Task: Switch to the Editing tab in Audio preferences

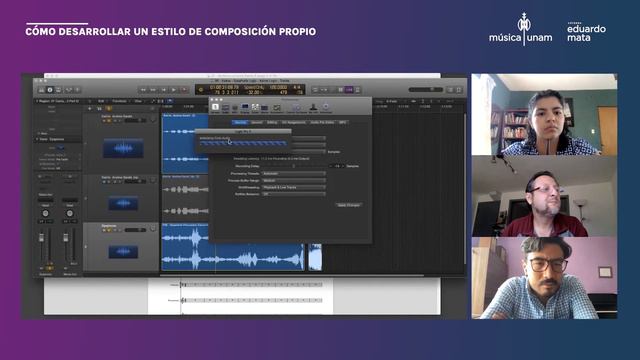Action: coord(272,122)
